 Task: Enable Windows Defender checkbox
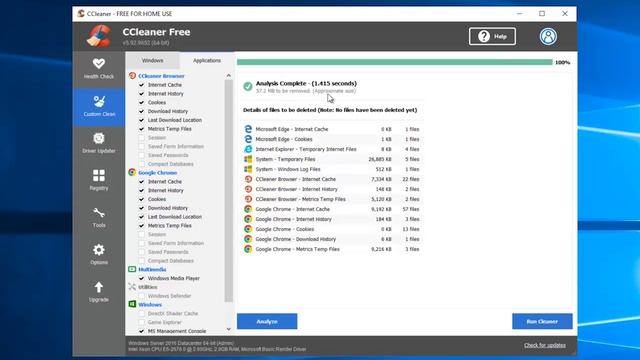pyautogui.click(x=142, y=296)
